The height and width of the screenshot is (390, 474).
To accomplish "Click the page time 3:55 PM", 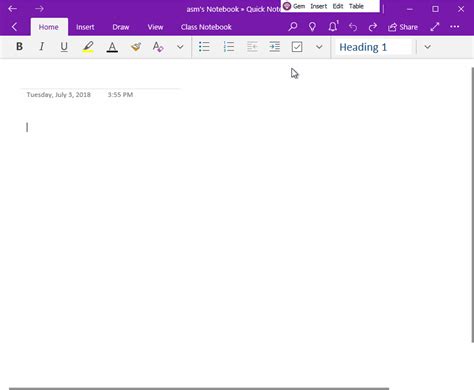I will click(120, 95).
